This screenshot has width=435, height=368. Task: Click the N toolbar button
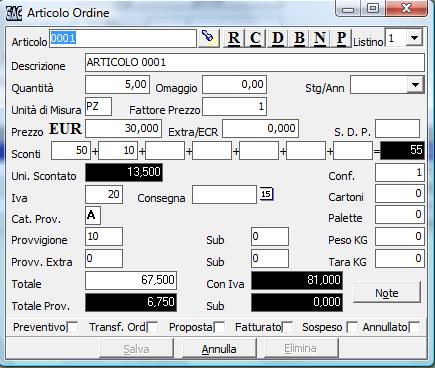click(x=320, y=38)
